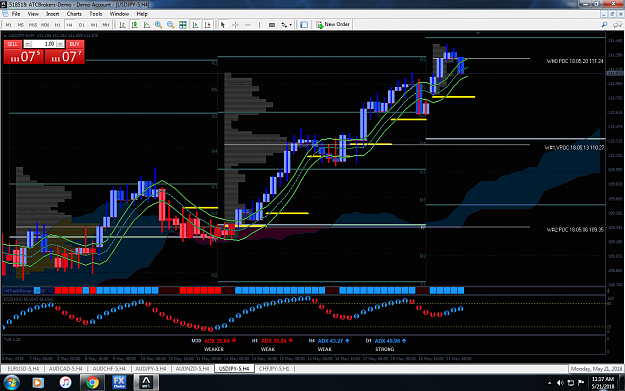Open the Windows Start button
Viewport: 625px width, 391px height.
click(x=11, y=383)
